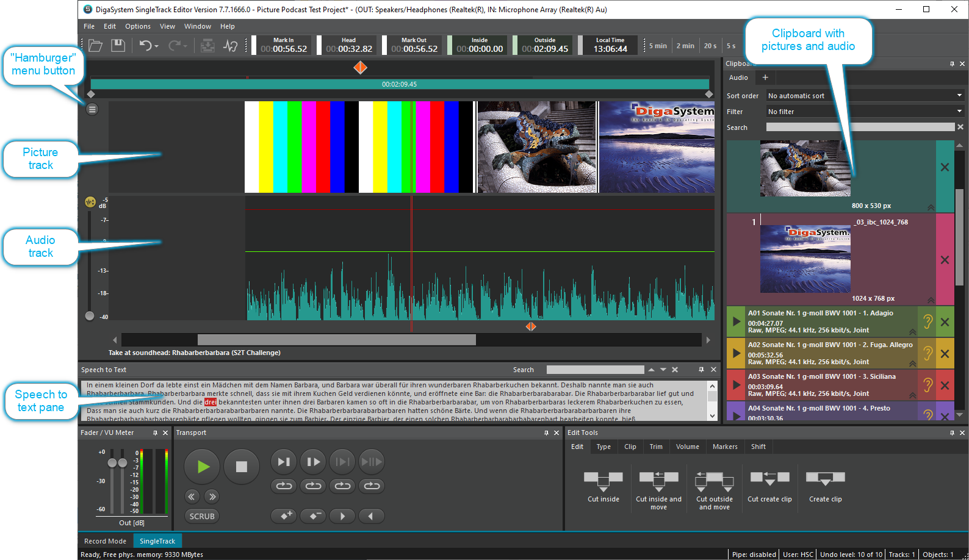This screenshot has width=969, height=560.
Task: Switch to Record Mode
Action: click(105, 541)
